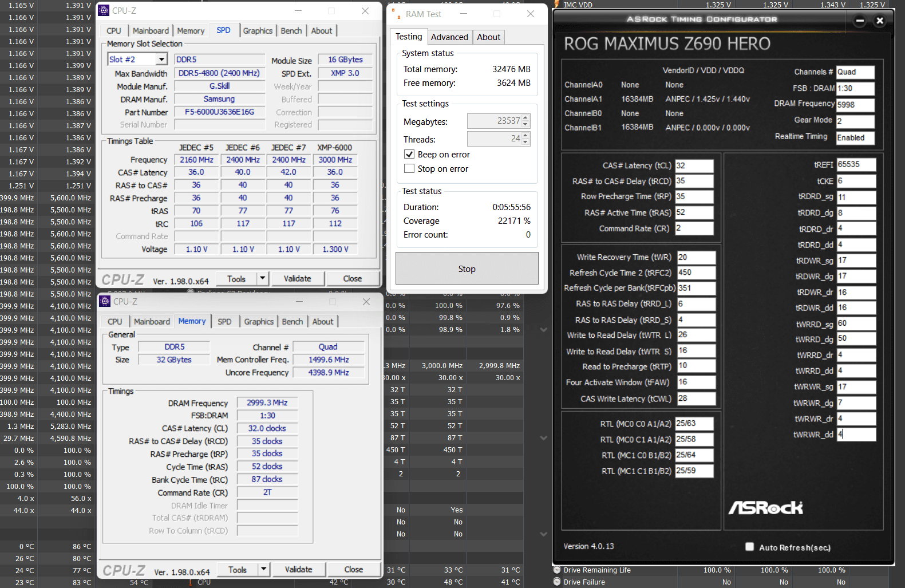
Task: Click the XMP 3.0 SPD Ext. value
Action: (x=345, y=73)
